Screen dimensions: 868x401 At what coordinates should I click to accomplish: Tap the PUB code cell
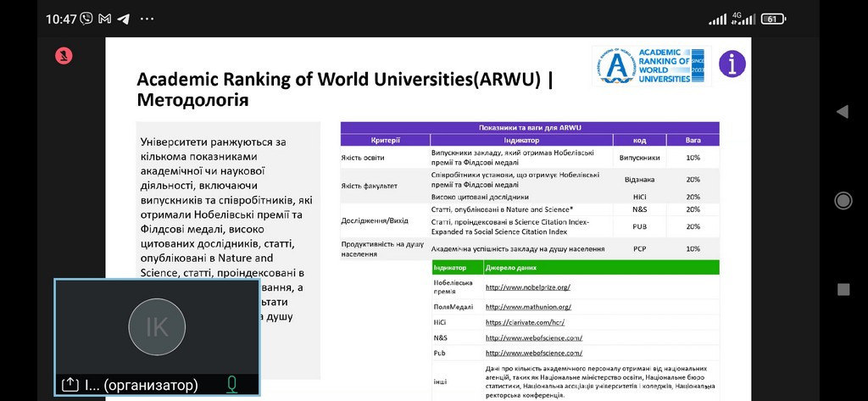coord(639,226)
